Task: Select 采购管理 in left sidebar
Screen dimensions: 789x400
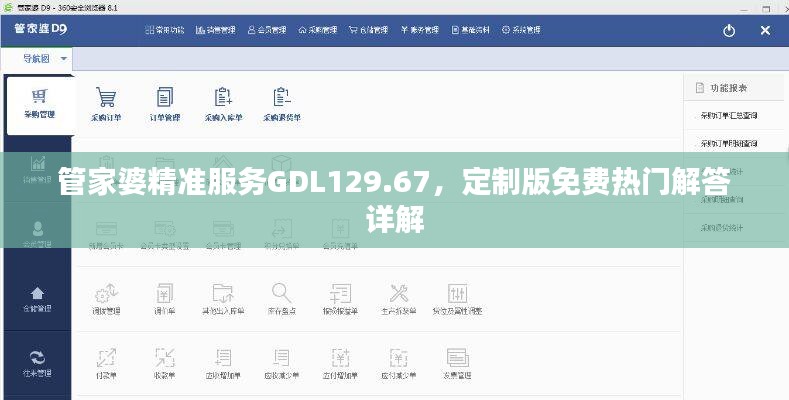Action: coord(39,105)
